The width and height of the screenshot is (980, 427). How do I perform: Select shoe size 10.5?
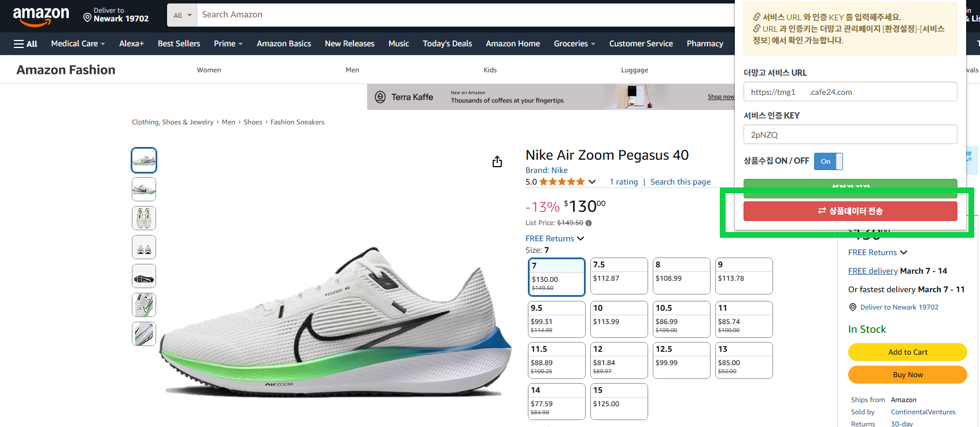pyautogui.click(x=681, y=319)
